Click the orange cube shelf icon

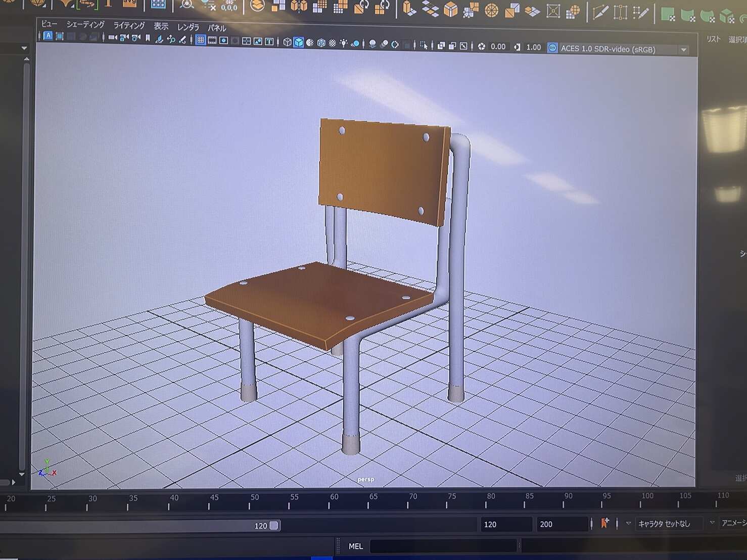pos(450,10)
